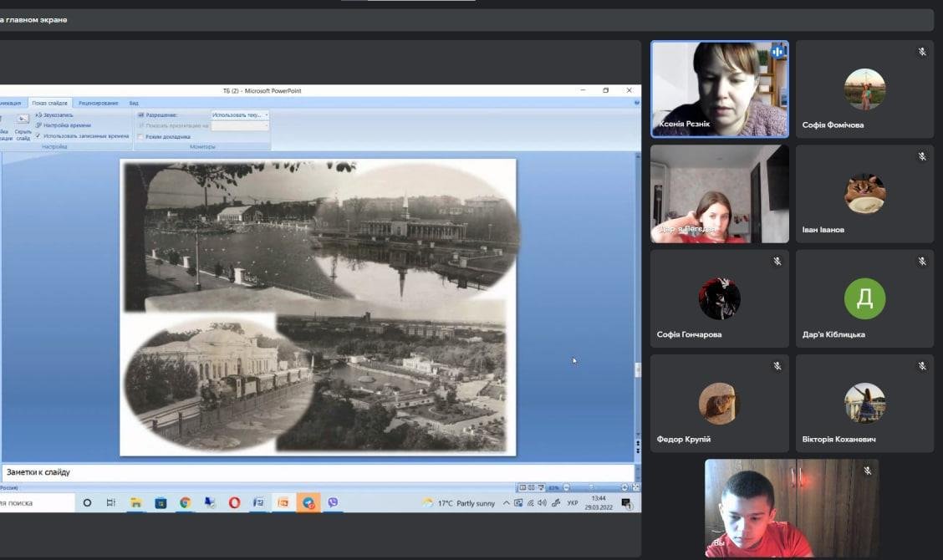Viewport: 943px width, 560px height.
Task: Open the Resolution dropdown (Использовать теку...)
Action: (240, 115)
